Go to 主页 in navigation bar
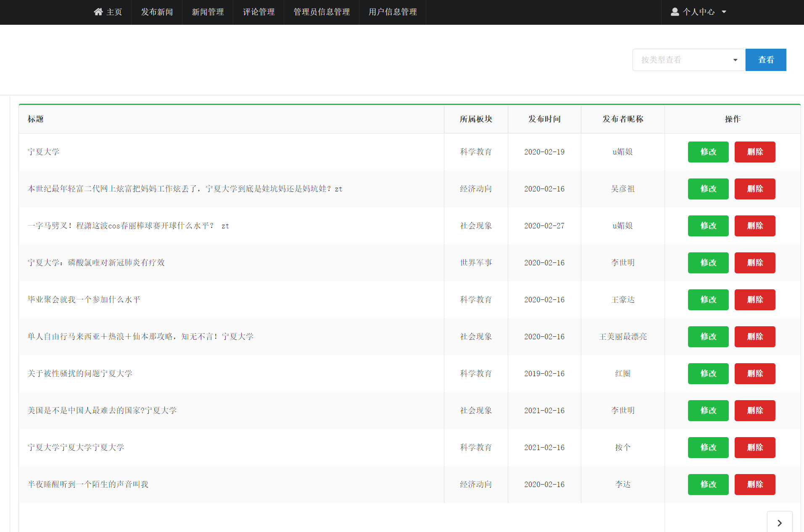The width and height of the screenshot is (804, 532). (108, 12)
